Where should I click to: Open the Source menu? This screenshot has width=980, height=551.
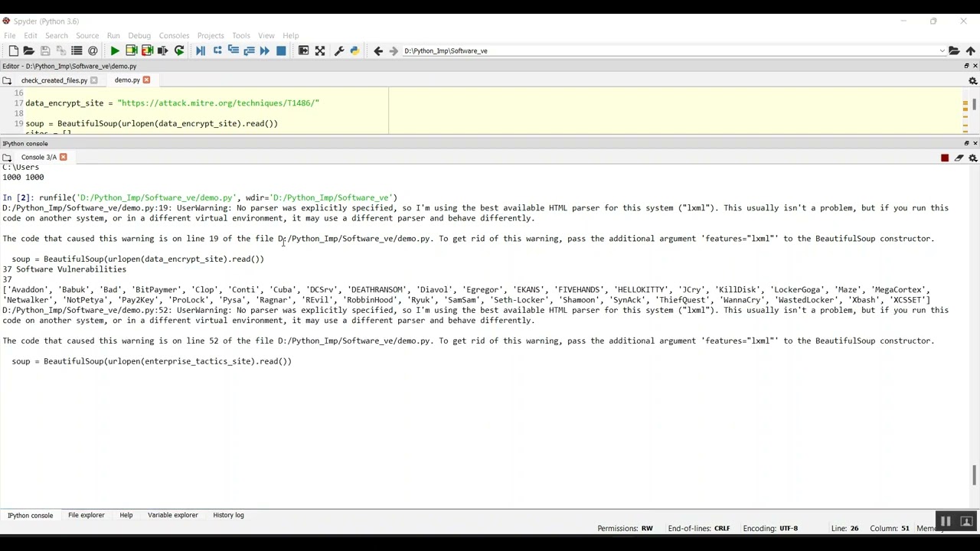click(87, 35)
